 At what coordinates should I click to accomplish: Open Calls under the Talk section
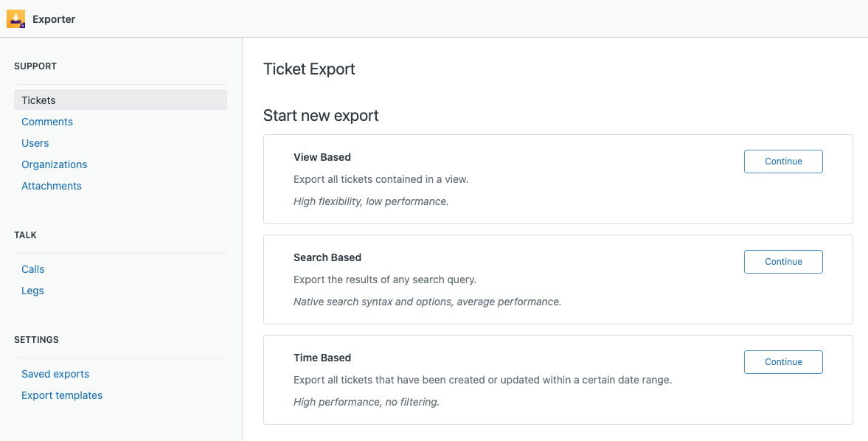coord(33,269)
